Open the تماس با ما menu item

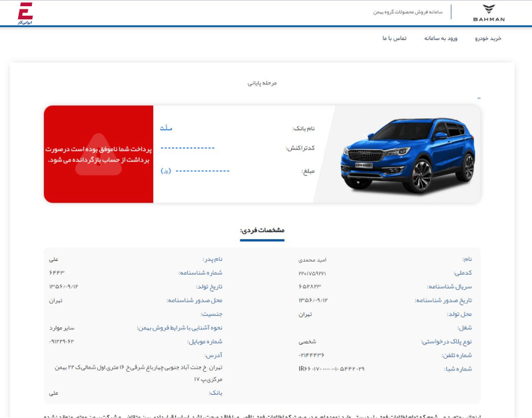point(394,38)
